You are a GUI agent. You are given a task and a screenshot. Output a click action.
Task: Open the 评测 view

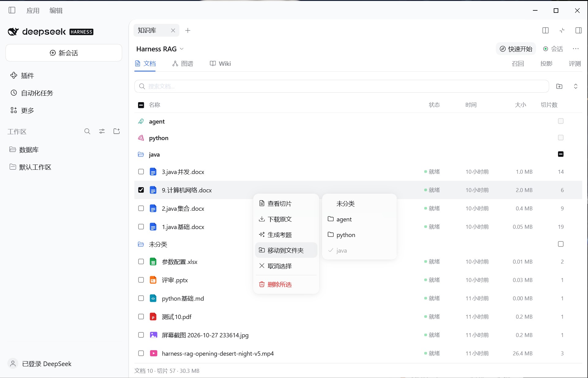click(x=575, y=64)
